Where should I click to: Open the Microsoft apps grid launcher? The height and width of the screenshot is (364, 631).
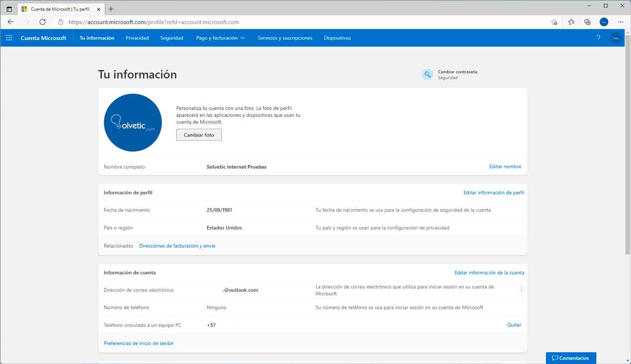click(9, 38)
